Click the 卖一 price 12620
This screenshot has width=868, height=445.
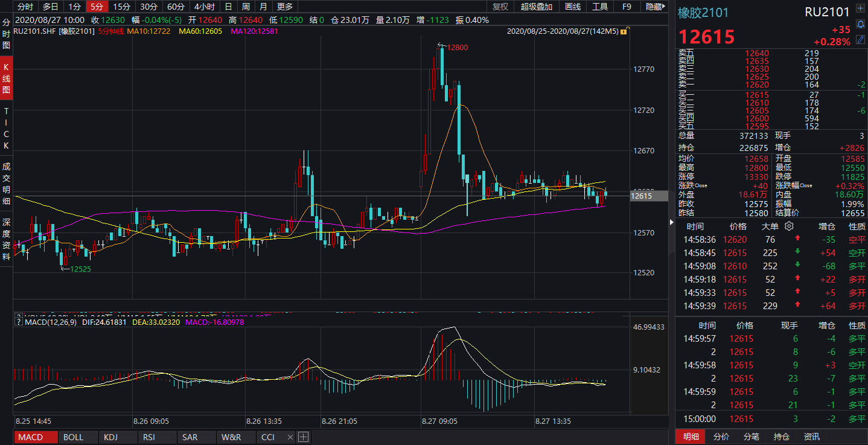pos(756,85)
